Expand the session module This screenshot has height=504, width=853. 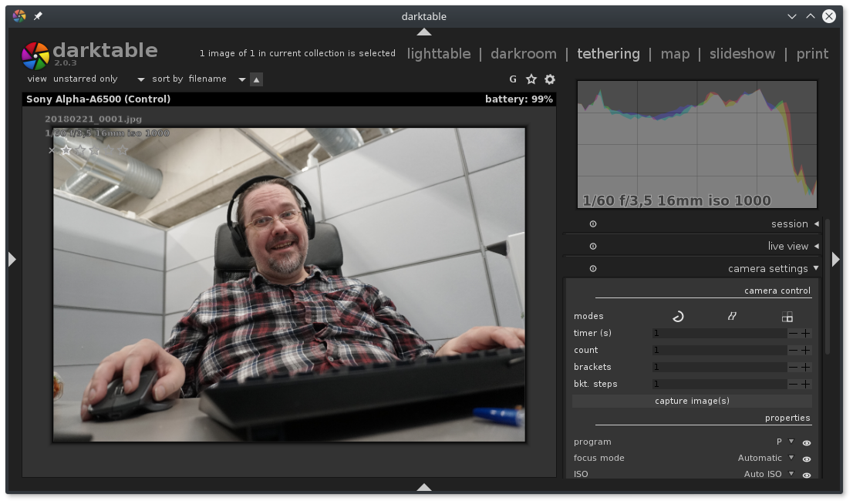pyautogui.click(x=817, y=224)
